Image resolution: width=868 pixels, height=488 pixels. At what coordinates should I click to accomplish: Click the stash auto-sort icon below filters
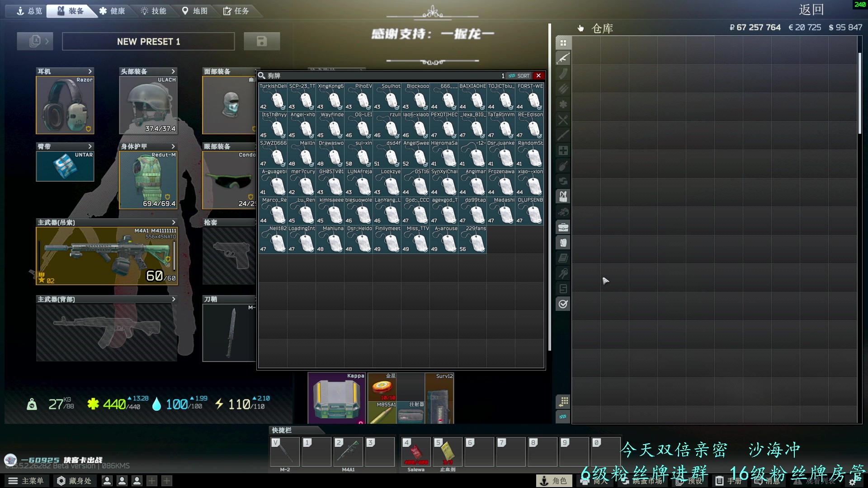pos(563,417)
